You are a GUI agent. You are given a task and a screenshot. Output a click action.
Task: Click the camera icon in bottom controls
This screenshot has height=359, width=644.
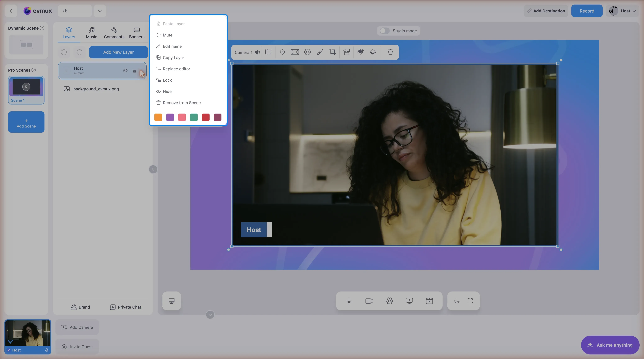369,301
